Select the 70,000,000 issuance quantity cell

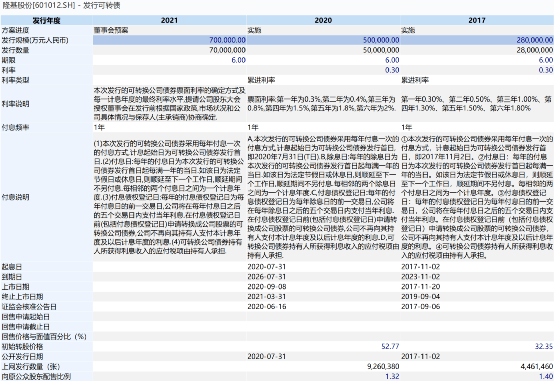click(x=227, y=50)
